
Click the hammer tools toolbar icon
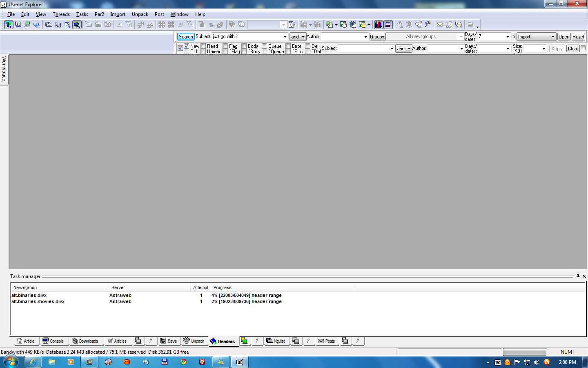tap(428, 25)
